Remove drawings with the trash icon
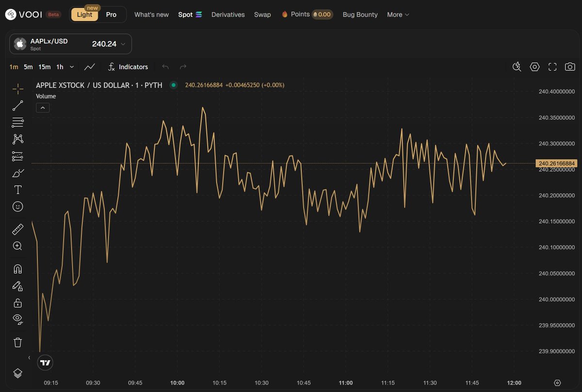Screen dimensions: 582x392 point(18,343)
